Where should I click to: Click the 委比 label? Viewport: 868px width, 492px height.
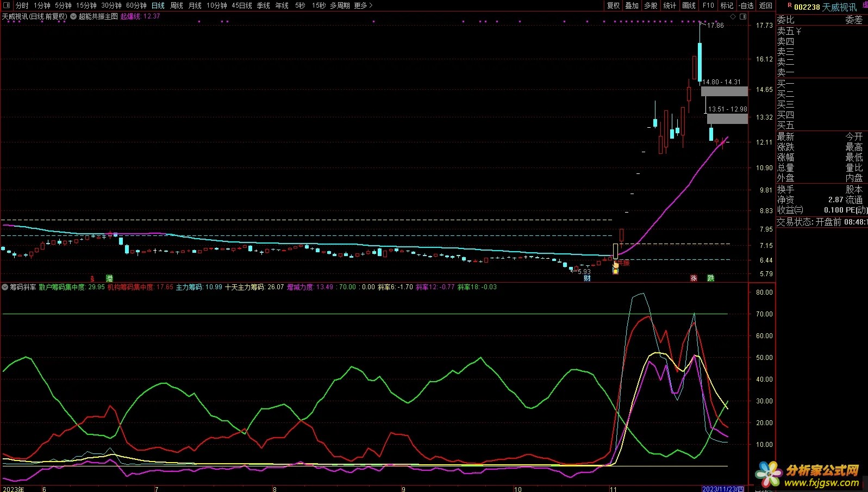click(785, 20)
